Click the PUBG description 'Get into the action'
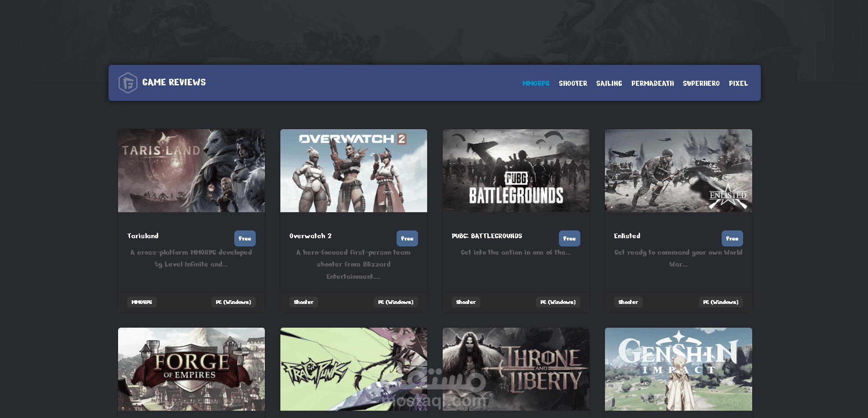Image resolution: width=868 pixels, height=418 pixels. click(x=516, y=252)
